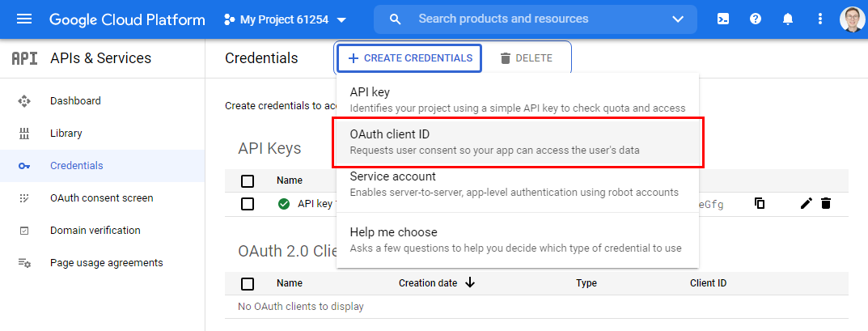Choose API key from the menu
868x331 pixels.
pyautogui.click(x=518, y=99)
